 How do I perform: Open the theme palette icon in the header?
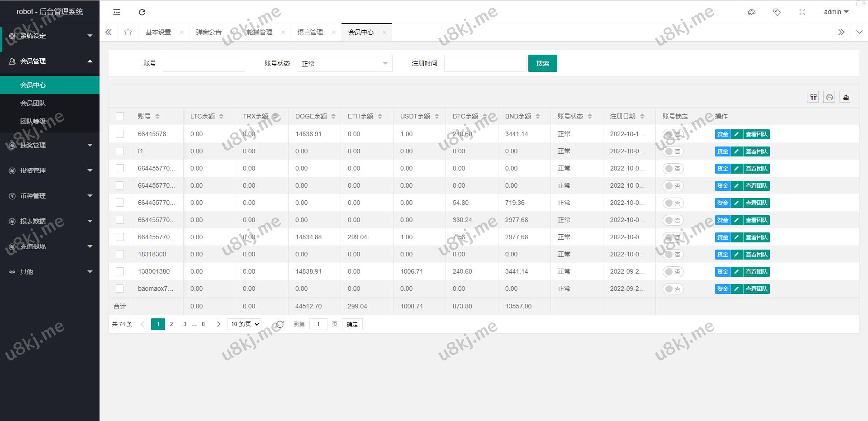pos(752,12)
